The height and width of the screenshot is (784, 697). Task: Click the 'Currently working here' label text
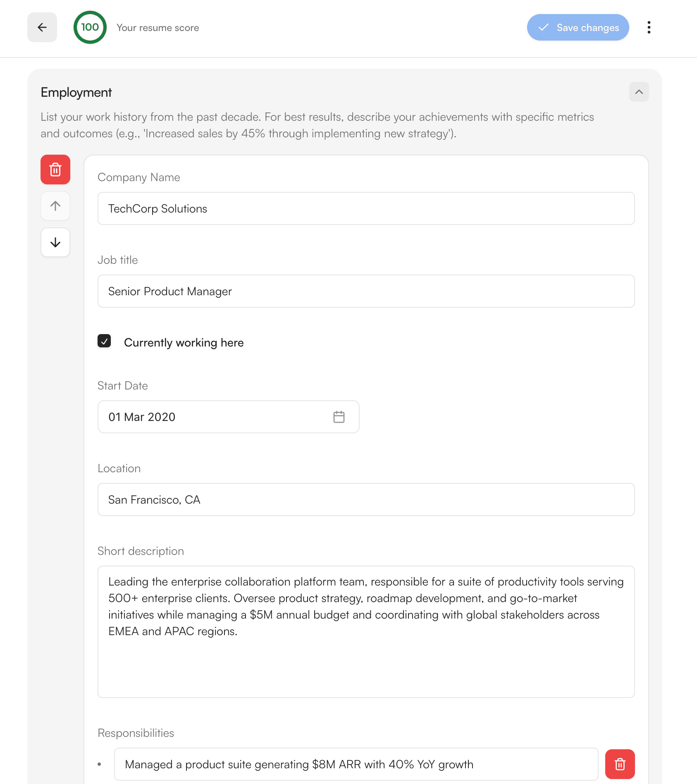[184, 343]
